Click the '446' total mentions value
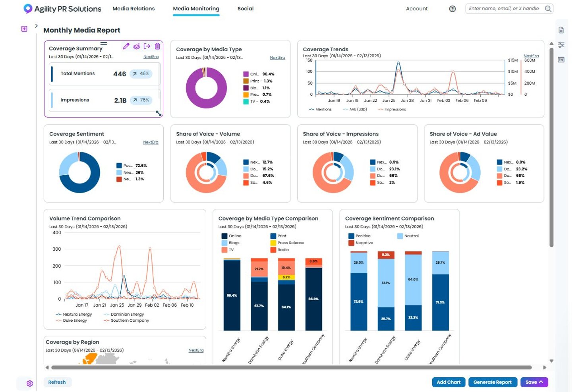Image resolution: width=588 pixels, height=392 pixels. point(120,74)
